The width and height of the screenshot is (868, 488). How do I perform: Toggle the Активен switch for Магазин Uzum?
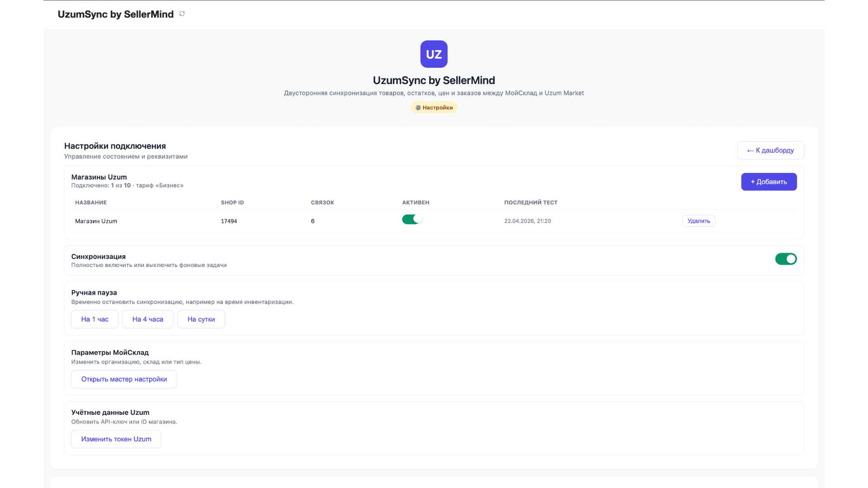(x=412, y=219)
